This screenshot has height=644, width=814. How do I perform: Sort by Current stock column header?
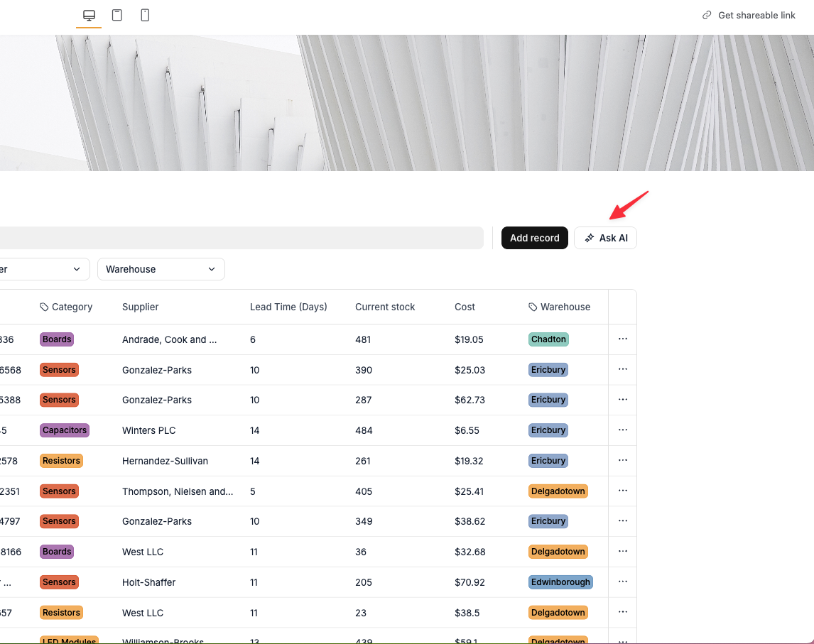pos(385,307)
